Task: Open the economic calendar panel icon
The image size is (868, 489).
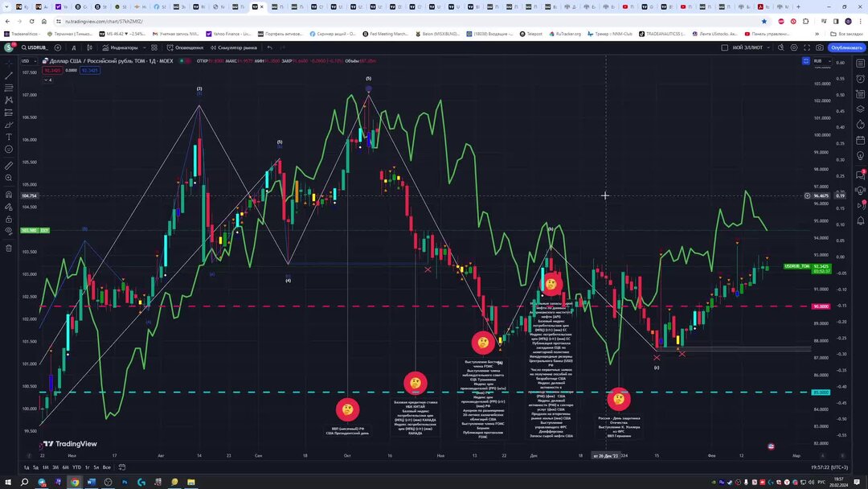Action: pyautogui.click(x=860, y=140)
